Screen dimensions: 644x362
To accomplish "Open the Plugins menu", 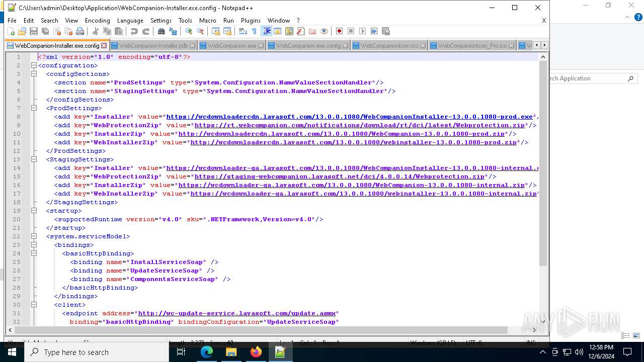I will click(x=251, y=21).
